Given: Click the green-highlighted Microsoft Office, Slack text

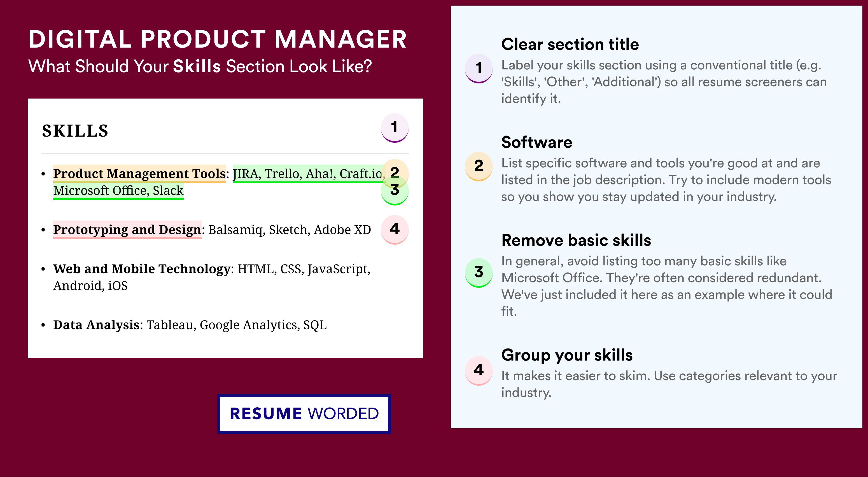Looking at the screenshot, I should 118,191.
